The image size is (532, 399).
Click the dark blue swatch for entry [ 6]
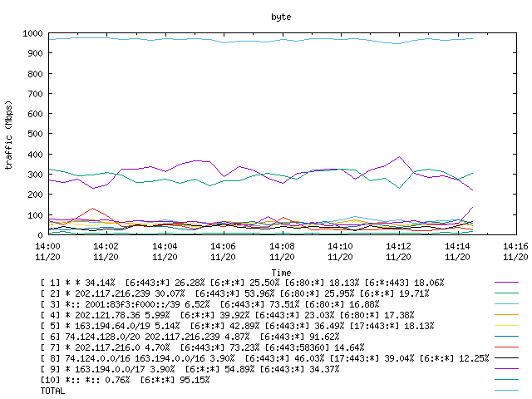pyautogui.click(x=506, y=336)
